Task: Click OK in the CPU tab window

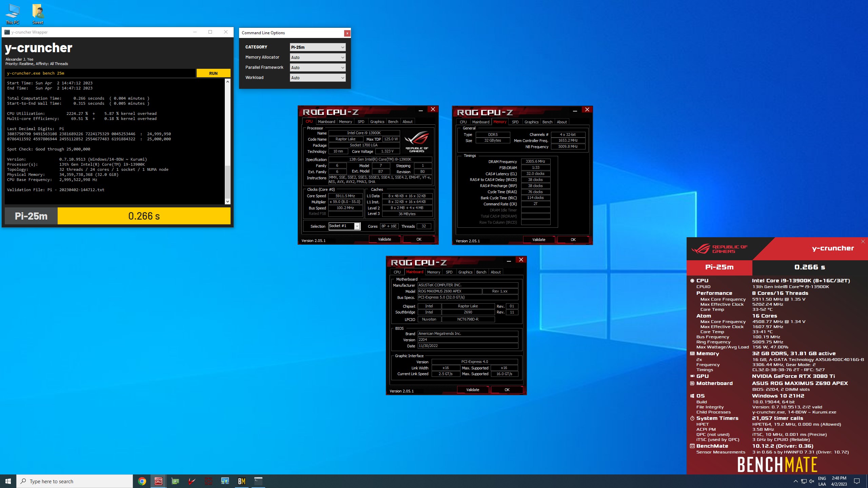Action: click(x=419, y=239)
